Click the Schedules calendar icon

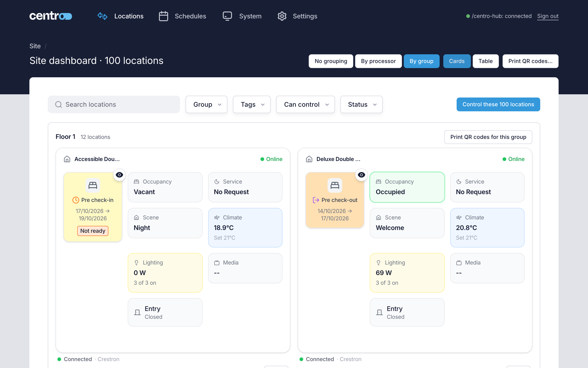[163, 16]
